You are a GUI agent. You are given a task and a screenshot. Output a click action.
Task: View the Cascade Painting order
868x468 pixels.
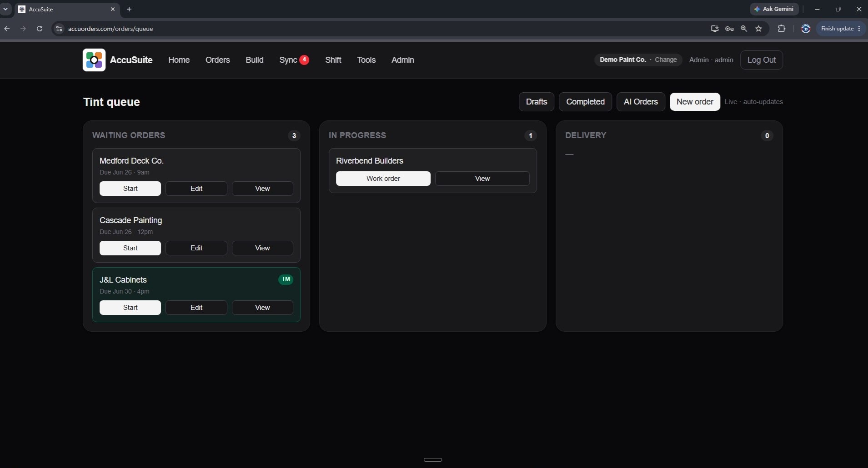coord(262,248)
